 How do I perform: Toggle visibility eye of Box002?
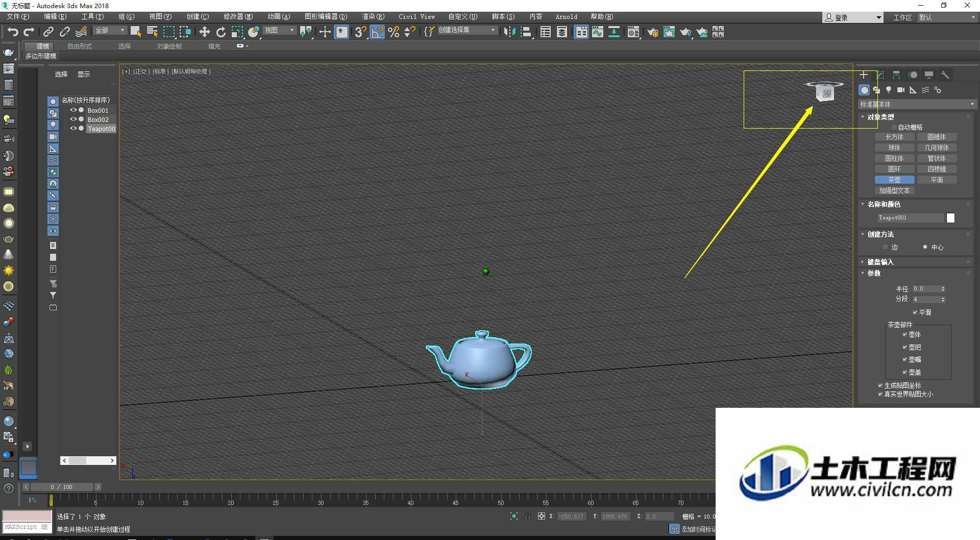73,119
